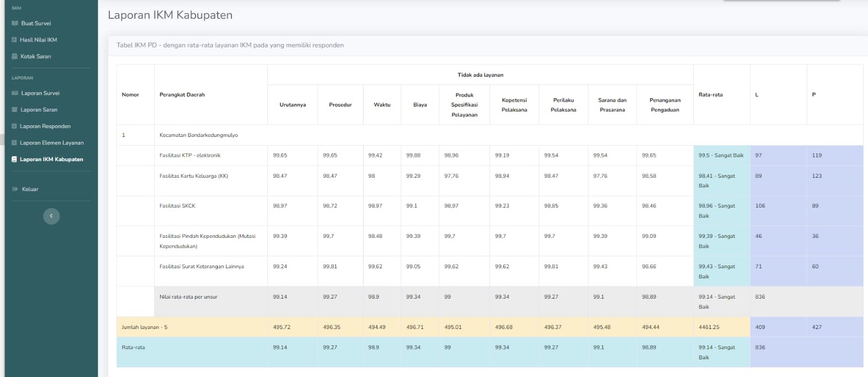Log out using the Keluar text link
Image resolution: width=868 pixels, height=377 pixels.
(x=30, y=189)
